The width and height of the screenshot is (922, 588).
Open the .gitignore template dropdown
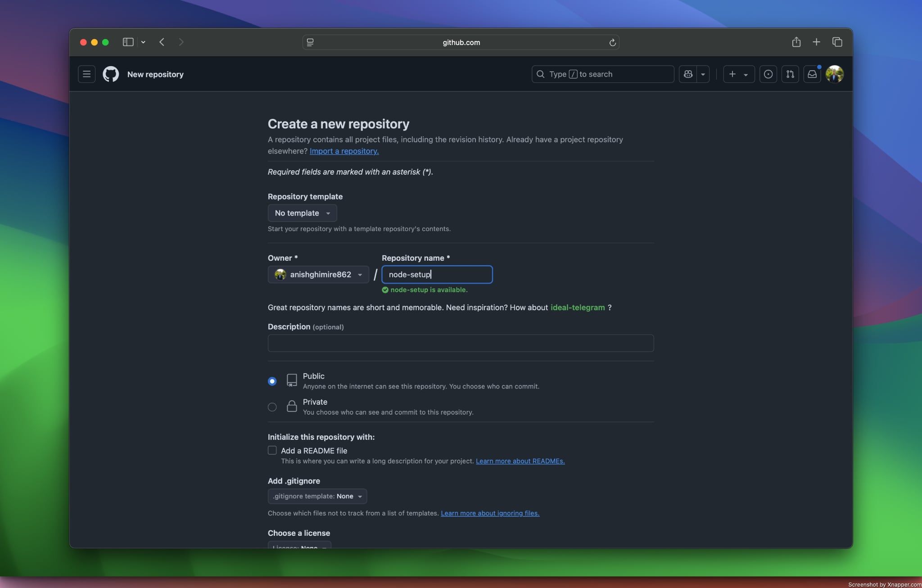click(317, 496)
